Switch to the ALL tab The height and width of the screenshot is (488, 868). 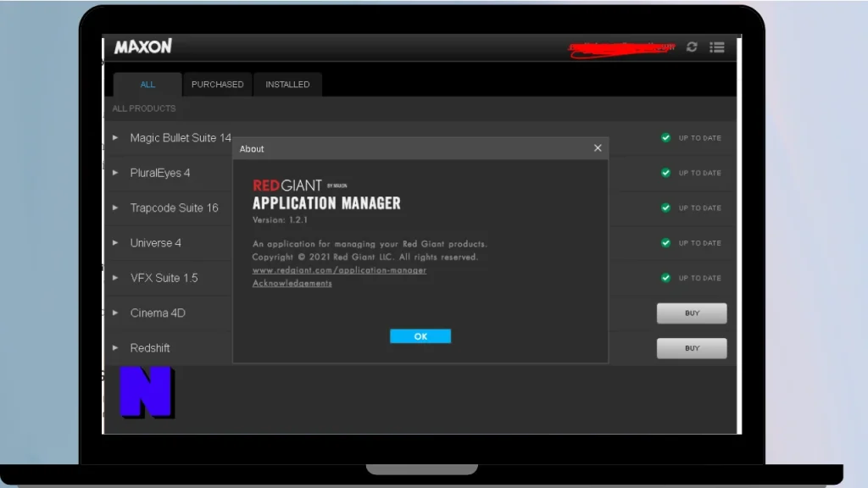pos(147,85)
